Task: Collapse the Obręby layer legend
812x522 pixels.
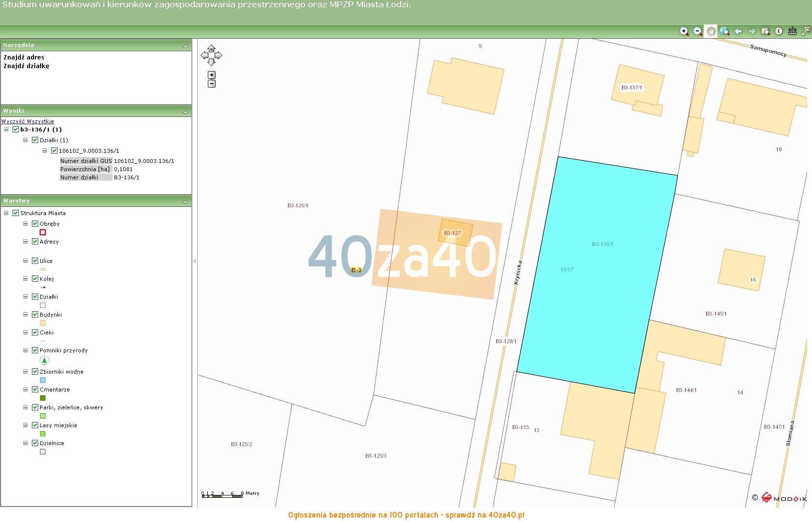Action: 25,224
